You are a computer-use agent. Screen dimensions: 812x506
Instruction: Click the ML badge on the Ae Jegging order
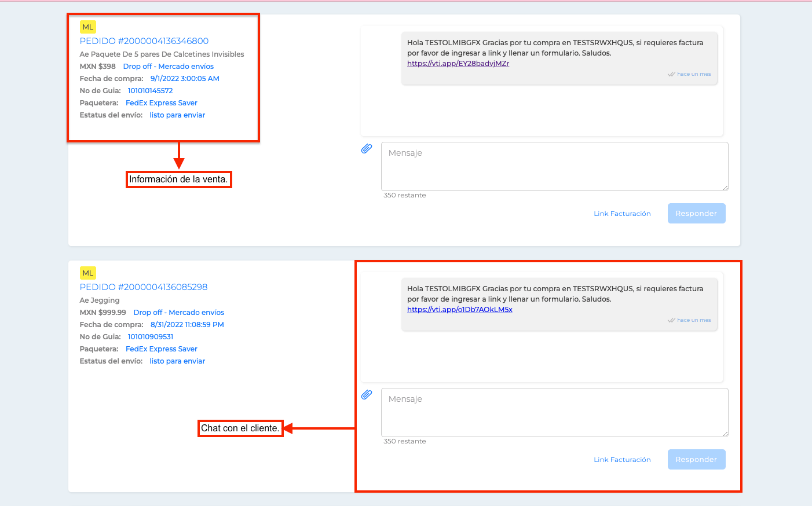tap(88, 273)
